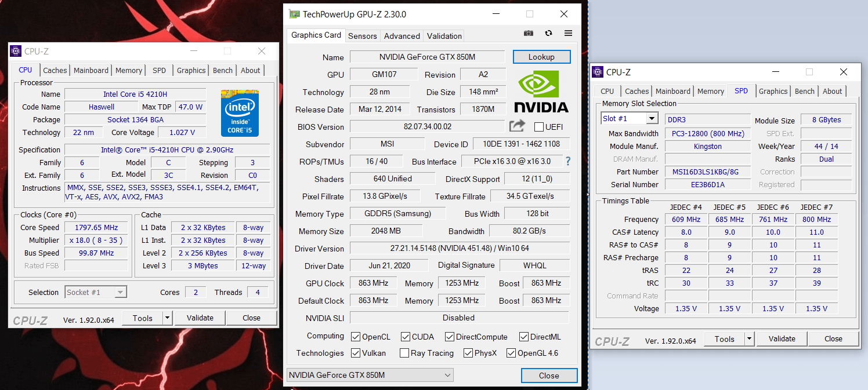Expand Tools arrow in left CPU-Z
The image size is (868, 390).
point(167,318)
